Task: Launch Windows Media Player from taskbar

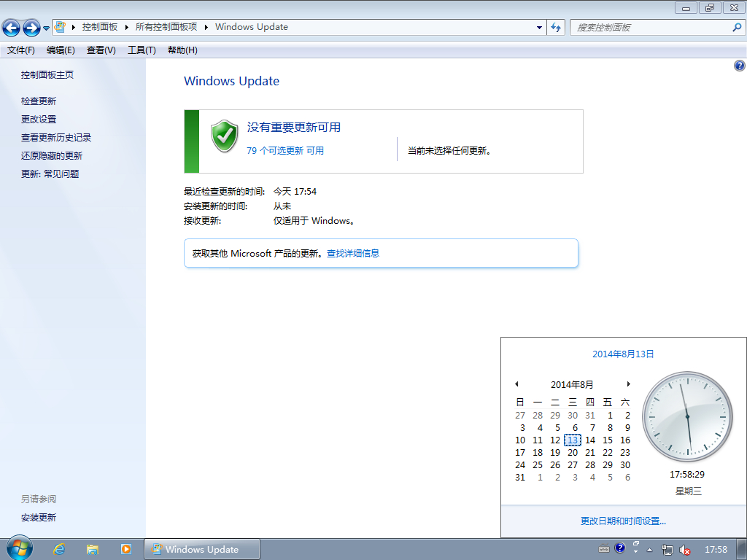Action: click(x=125, y=549)
